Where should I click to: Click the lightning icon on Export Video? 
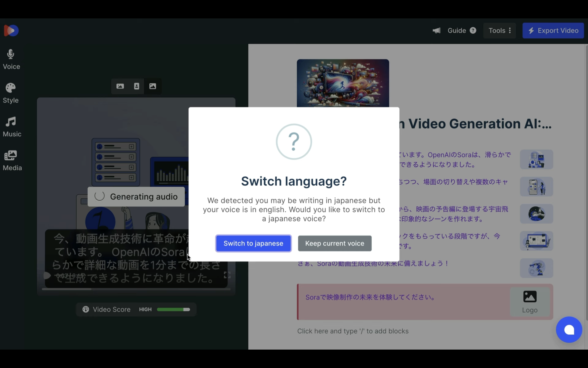coord(531,31)
